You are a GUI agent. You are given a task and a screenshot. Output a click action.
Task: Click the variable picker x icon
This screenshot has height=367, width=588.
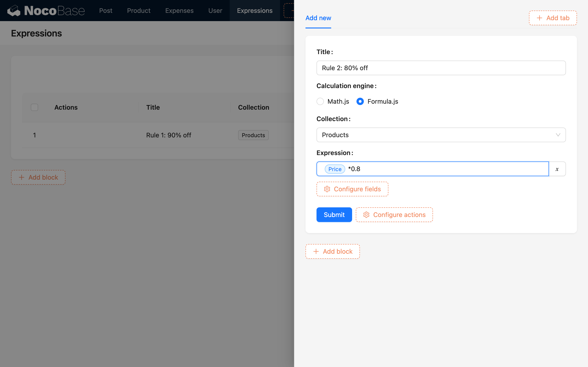pos(557,169)
